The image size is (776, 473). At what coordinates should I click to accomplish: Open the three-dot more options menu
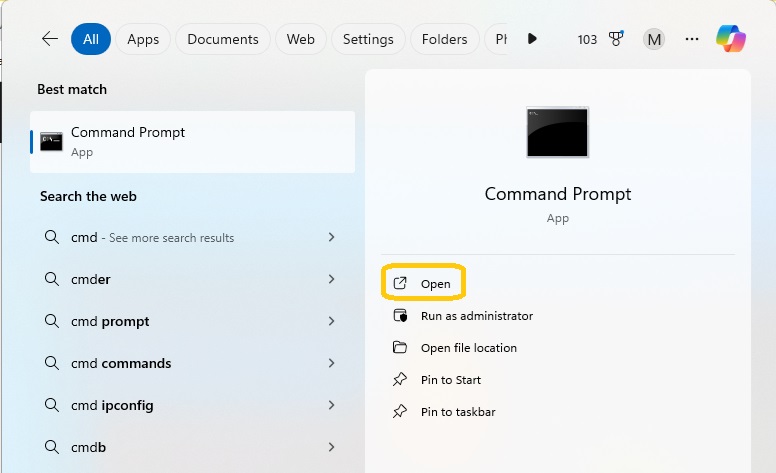tap(692, 39)
